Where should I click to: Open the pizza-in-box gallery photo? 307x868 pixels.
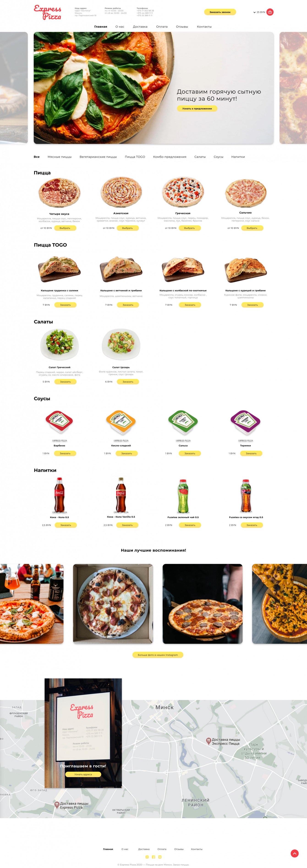coord(113,604)
